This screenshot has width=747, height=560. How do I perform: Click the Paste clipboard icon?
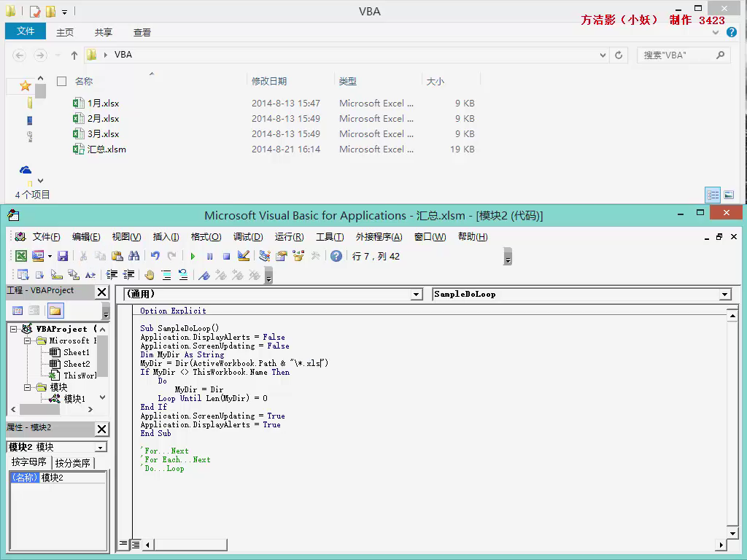[x=117, y=256]
